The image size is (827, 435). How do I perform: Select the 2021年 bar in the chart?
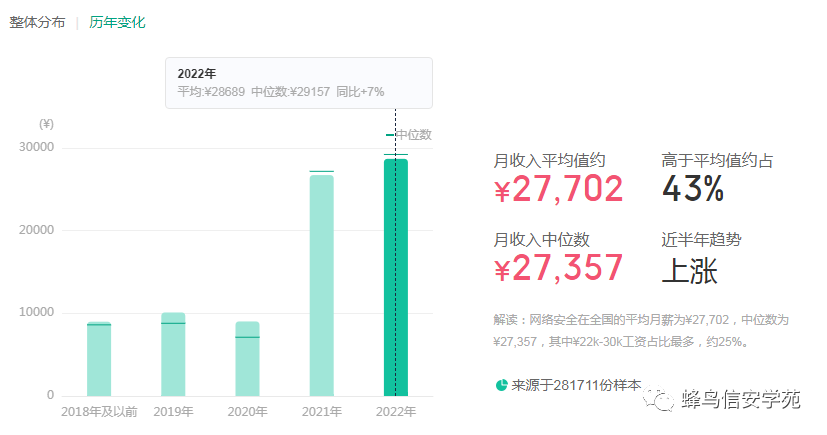(322, 285)
